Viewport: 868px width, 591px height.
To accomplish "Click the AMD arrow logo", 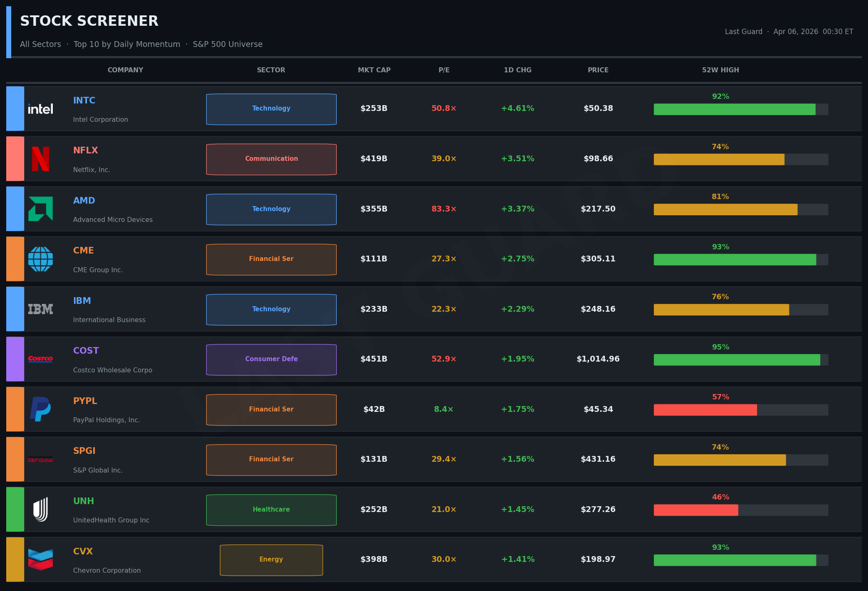I will click(x=40, y=209).
